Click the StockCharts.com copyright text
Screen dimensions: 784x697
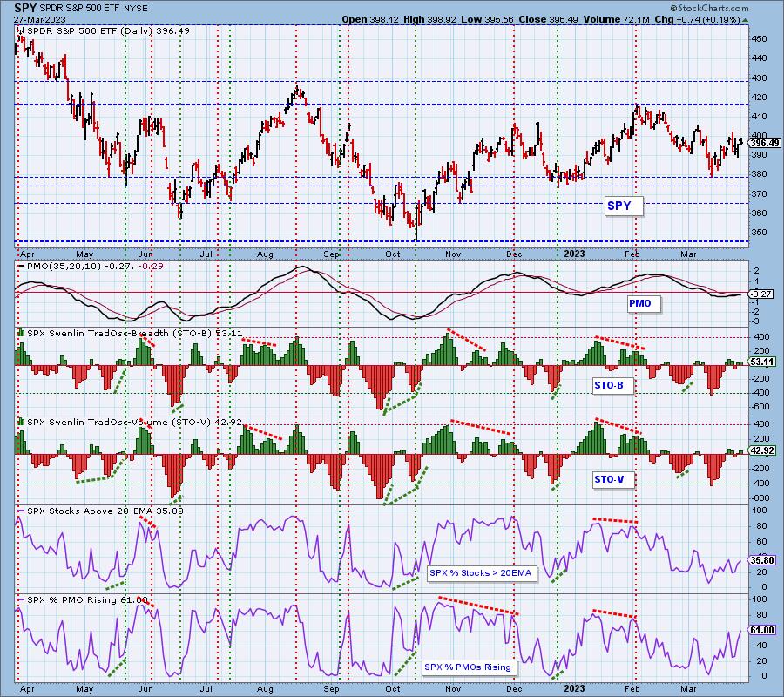coord(709,8)
